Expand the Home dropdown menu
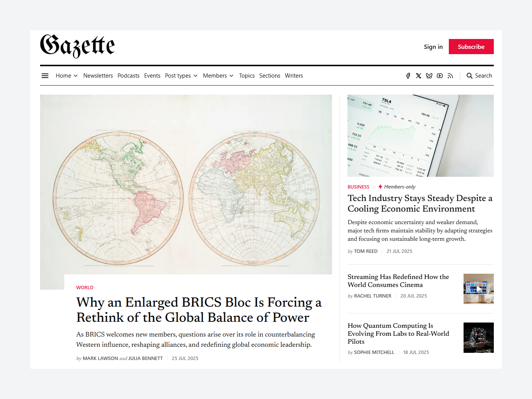Screen dimensions: 532x399 [67, 76]
